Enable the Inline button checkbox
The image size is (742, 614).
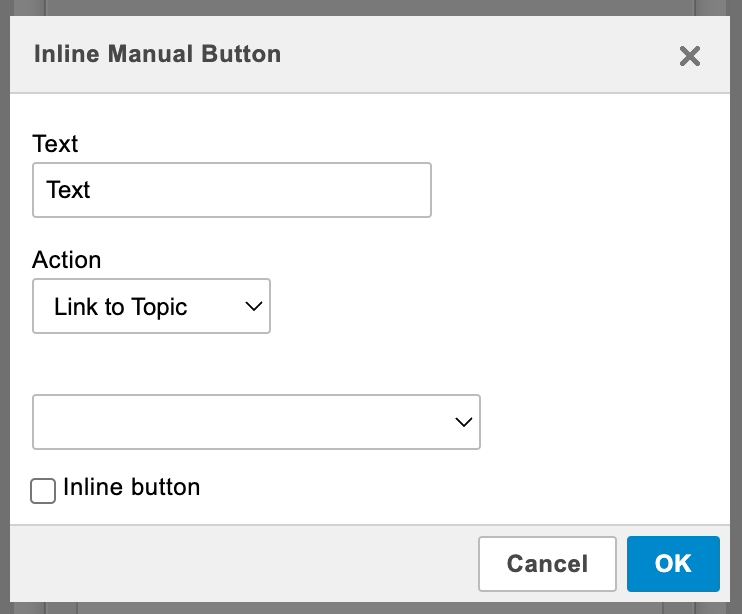click(x=43, y=491)
